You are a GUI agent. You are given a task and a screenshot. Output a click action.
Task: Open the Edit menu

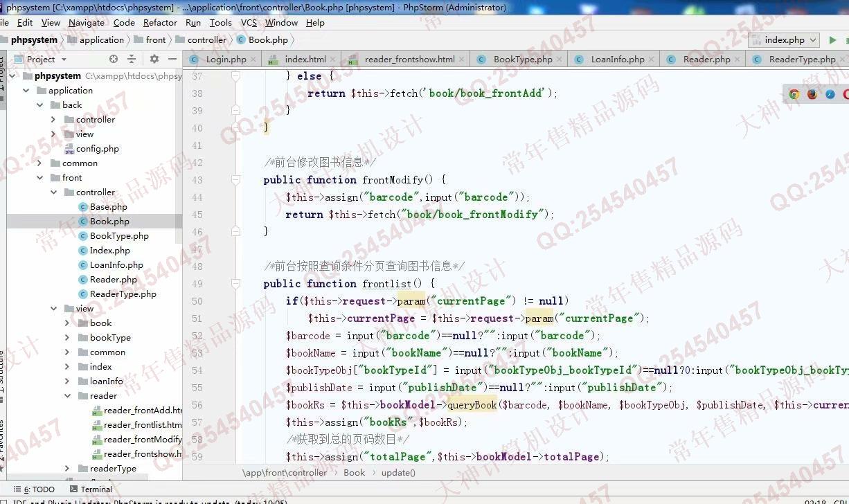[25, 22]
